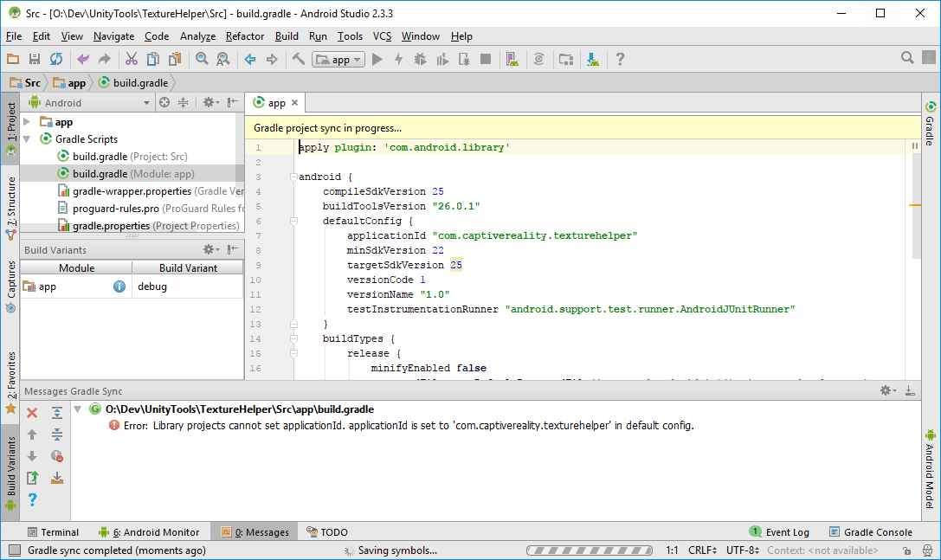Viewport: 941px width, 560px height.
Task: Toggle the 1: Project tool window
Action: point(10,128)
